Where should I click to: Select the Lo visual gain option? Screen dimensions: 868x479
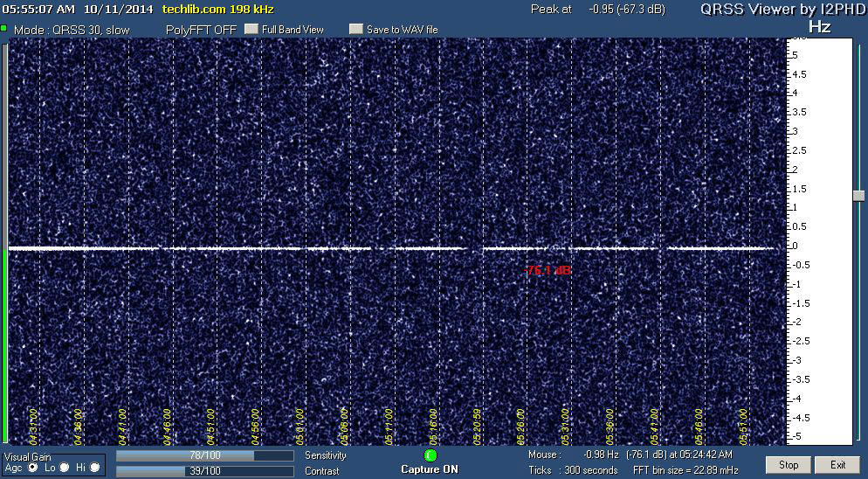65,468
